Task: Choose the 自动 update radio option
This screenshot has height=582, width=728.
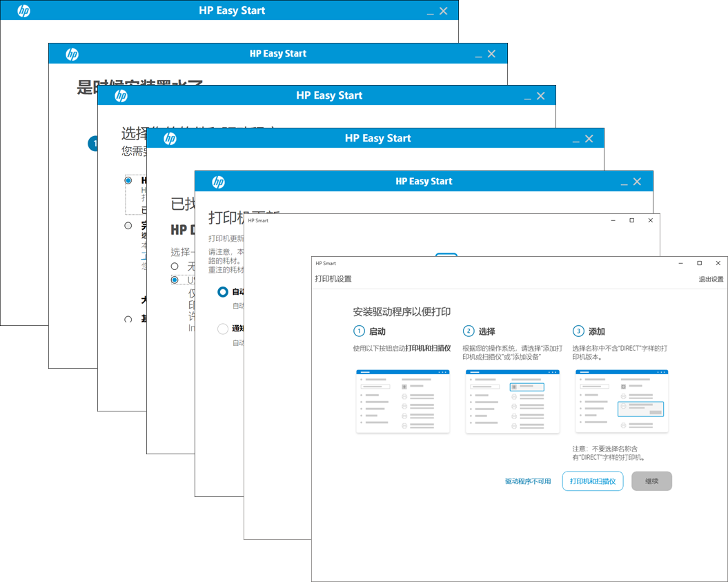Action: pos(223,292)
